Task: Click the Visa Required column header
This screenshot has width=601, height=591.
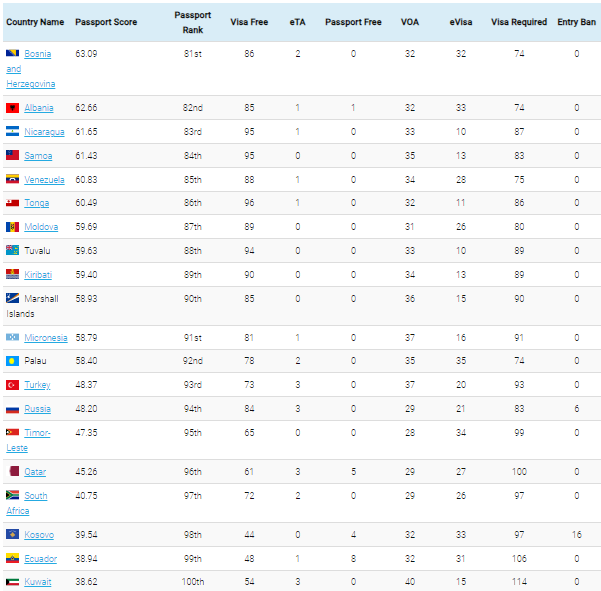Action: 519,22
